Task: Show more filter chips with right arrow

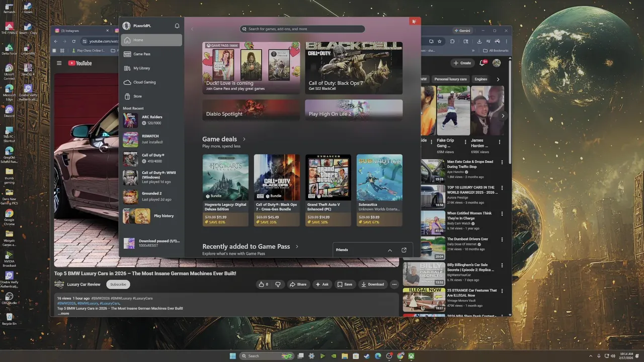Action: [x=498, y=79]
